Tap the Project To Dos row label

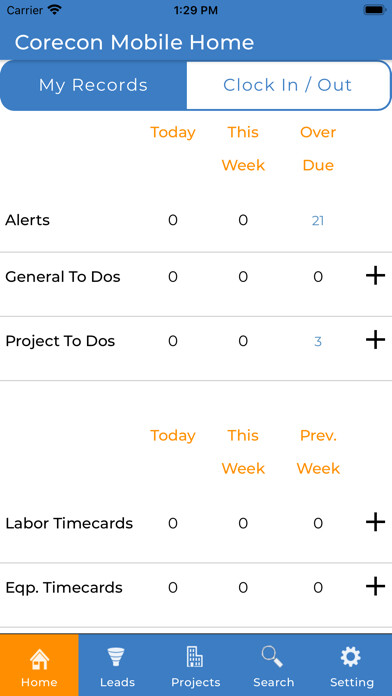pos(60,341)
